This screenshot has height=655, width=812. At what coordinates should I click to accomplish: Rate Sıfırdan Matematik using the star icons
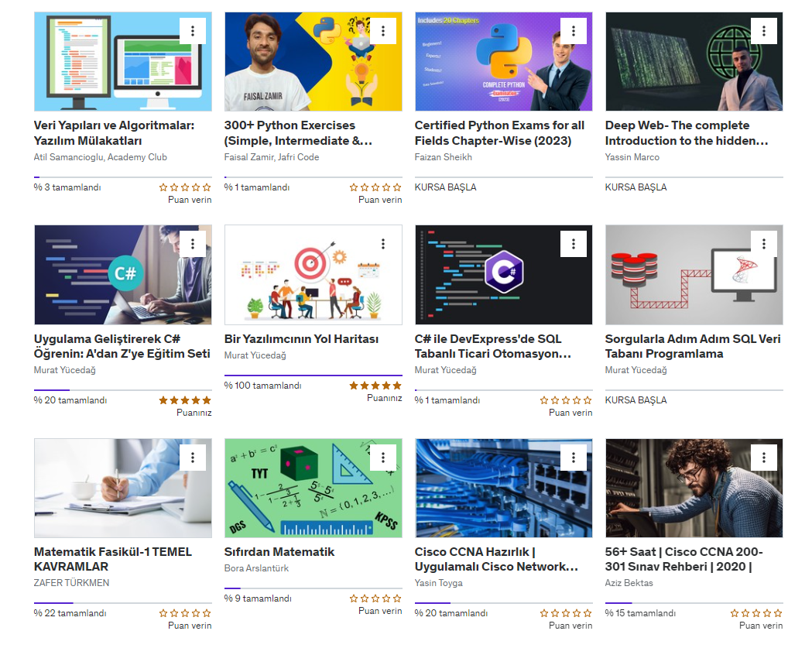375,598
